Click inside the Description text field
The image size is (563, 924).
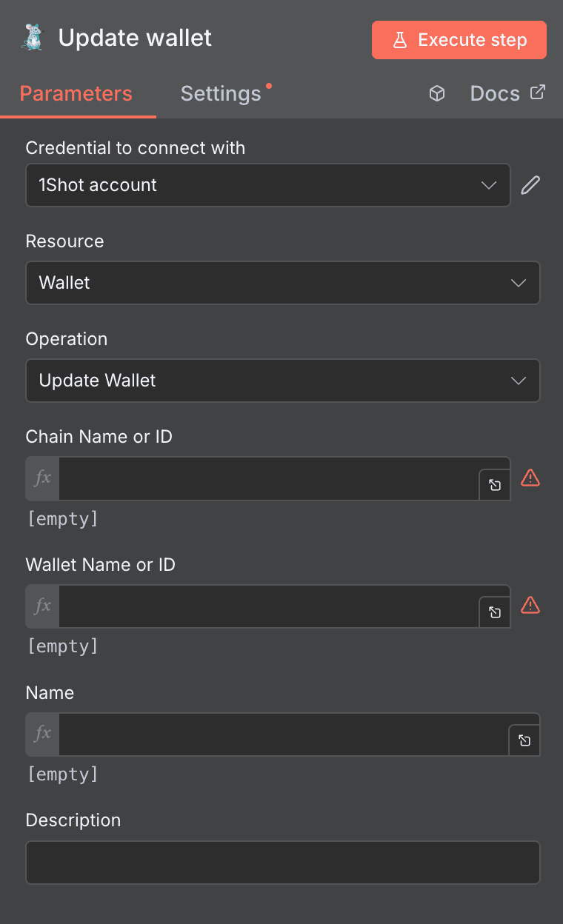click(282, 862)
